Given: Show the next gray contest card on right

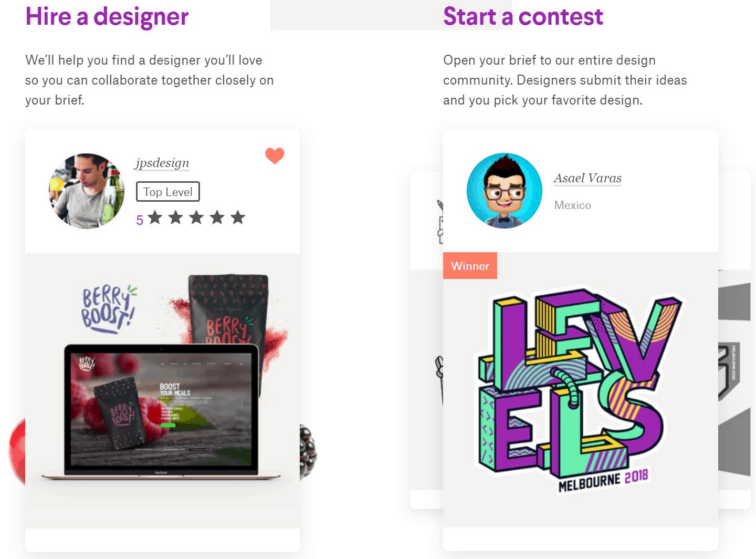Looking at the screenshot, I should [x=734, y=340].
